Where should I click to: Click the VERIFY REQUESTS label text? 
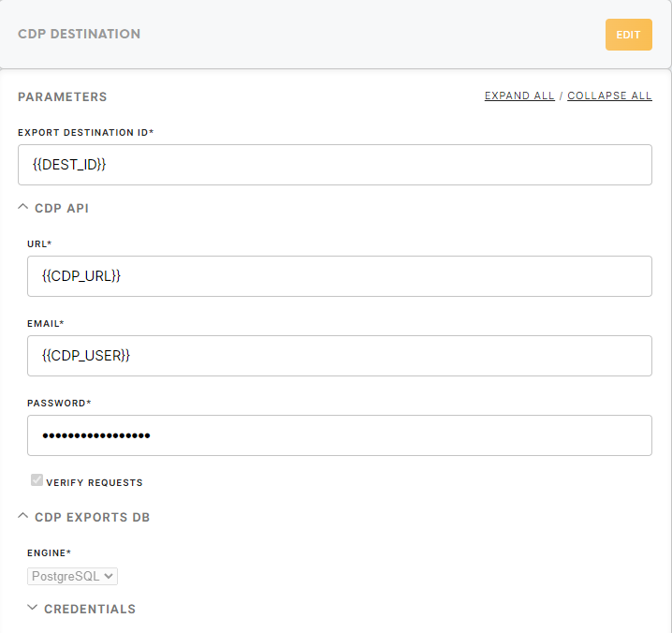tap(95, 483)
